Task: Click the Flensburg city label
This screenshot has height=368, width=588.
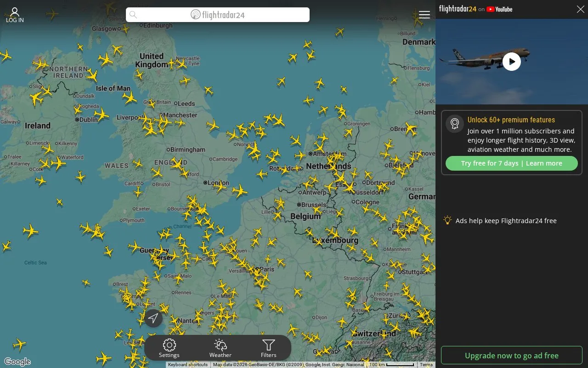Action: [418, 68]
